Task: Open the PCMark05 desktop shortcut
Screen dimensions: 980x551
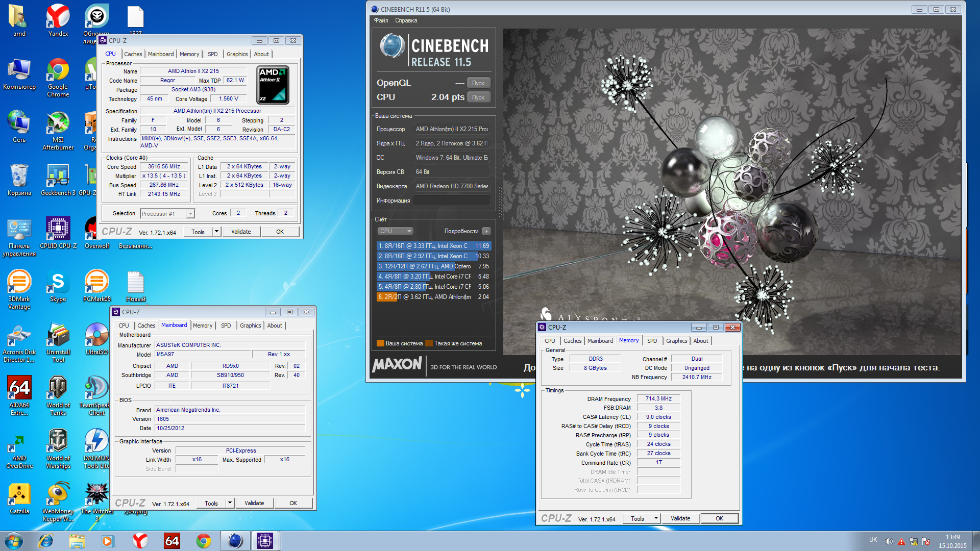Action: [x=96, y=286]
